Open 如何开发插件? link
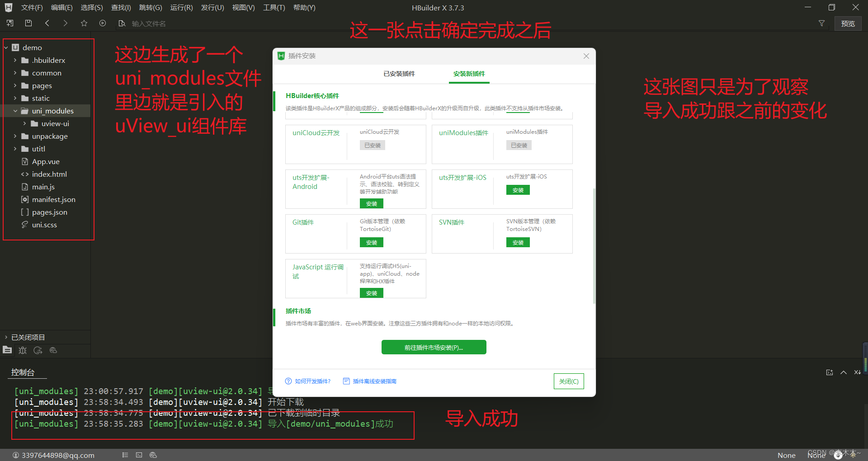The image size is (868, 461). 312,381
